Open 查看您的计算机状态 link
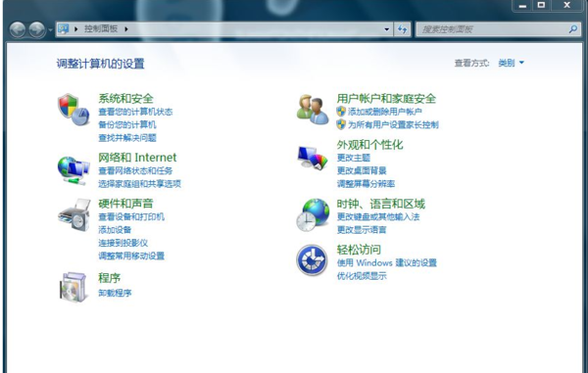588x373 pixels. point(135,112)
